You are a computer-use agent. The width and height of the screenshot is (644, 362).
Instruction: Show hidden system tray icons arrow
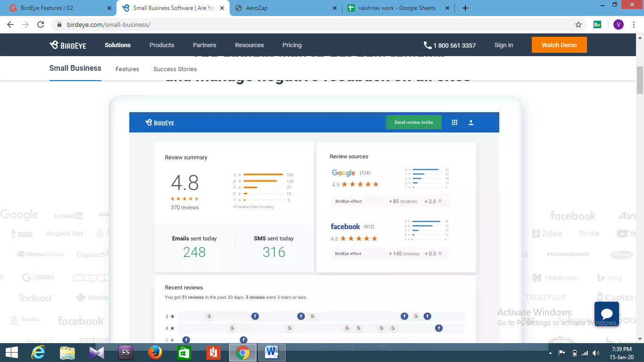click(x=551, y=353)
